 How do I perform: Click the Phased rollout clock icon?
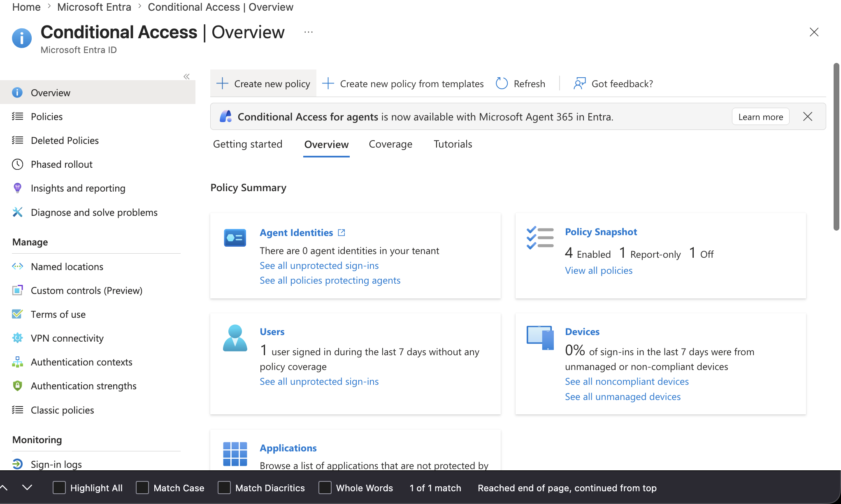point(17,164)
